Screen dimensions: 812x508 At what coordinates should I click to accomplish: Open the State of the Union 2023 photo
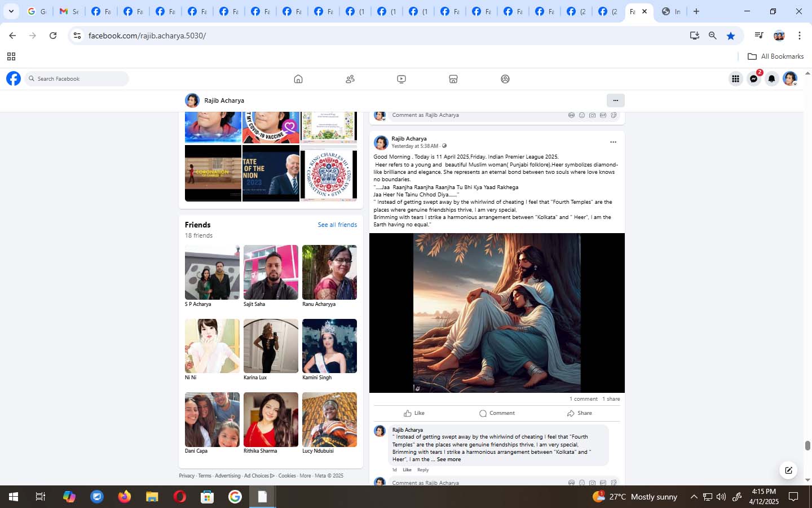tap(271, 173)
